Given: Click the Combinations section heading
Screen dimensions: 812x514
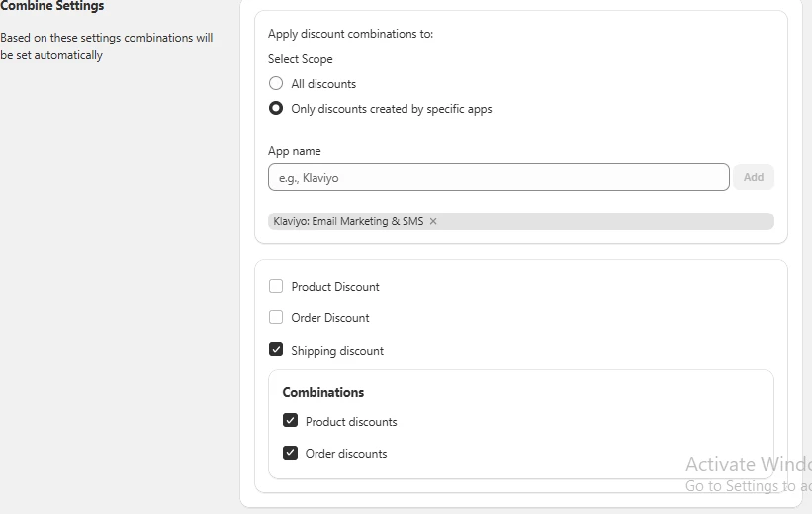Looking at the screenshot, I should tap(323, 392).
